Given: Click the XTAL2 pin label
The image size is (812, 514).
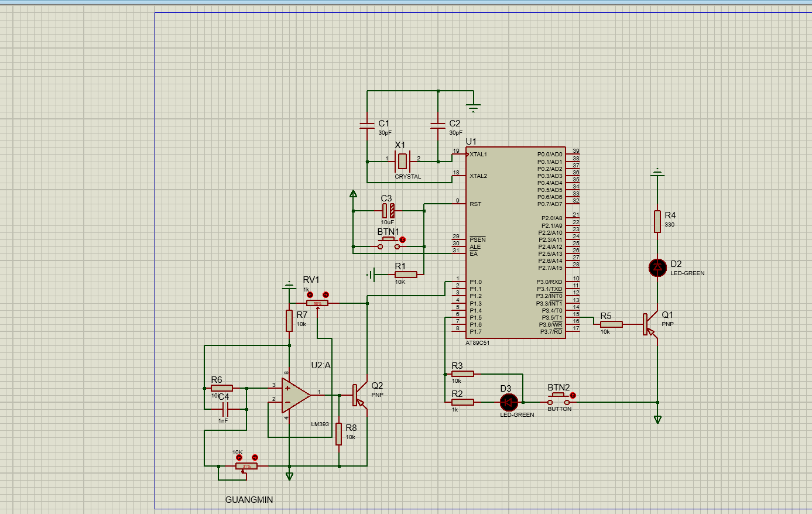Looking at the screenshot, I should 478,176.
